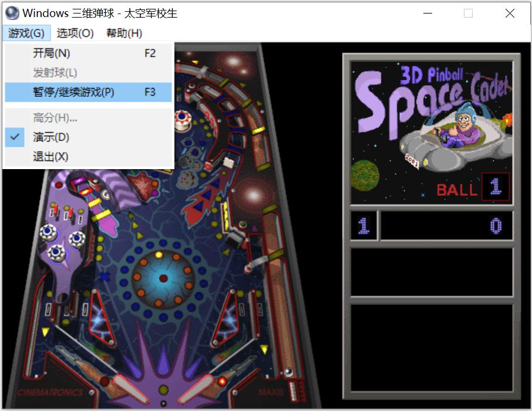Click the yellow light at wormhole top
Viewport: 532px width, 411px height.
tap(159, 255)
